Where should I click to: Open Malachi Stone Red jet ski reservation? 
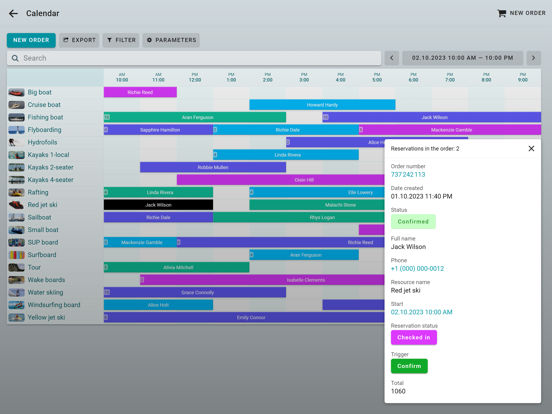[x=317, y=205]
